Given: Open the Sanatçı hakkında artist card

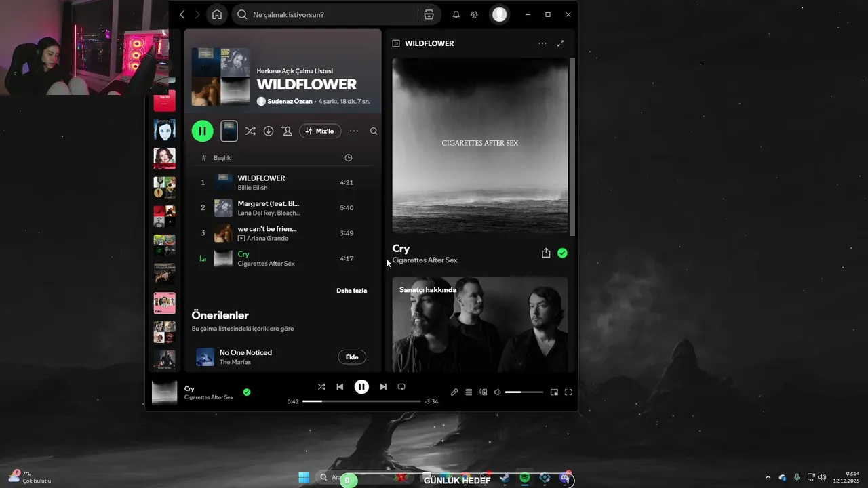Looking at the screenshot, I should (480, 324).
